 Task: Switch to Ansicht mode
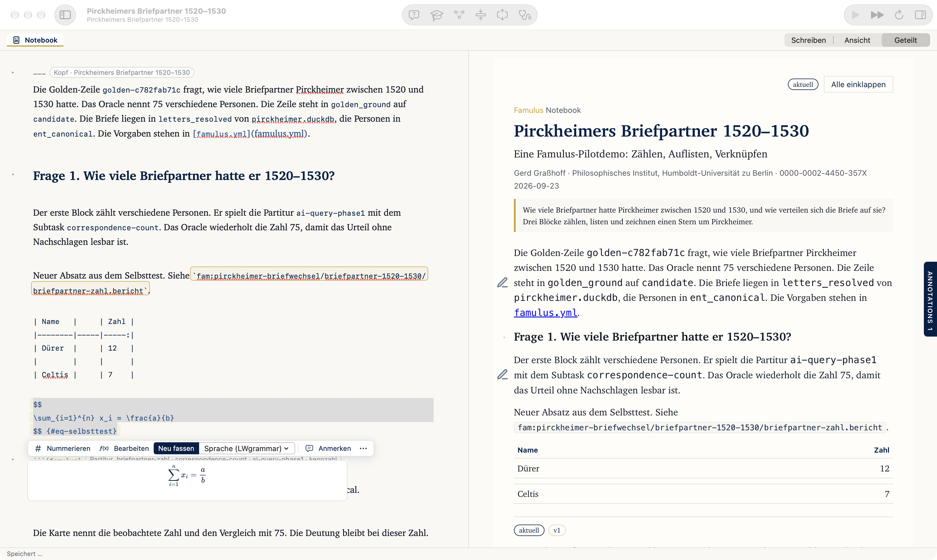pyautogui.click(x=857, y=40)
